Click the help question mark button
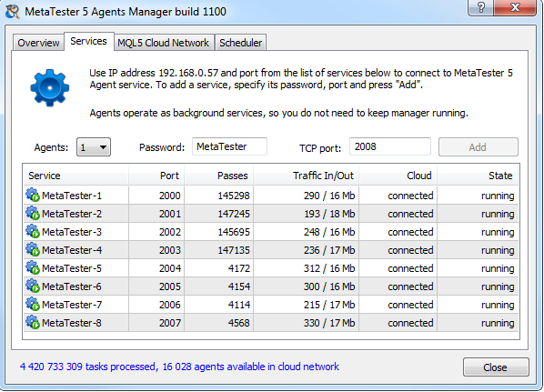Viewport: 544px width, 392px height. (x=481, y=7)
